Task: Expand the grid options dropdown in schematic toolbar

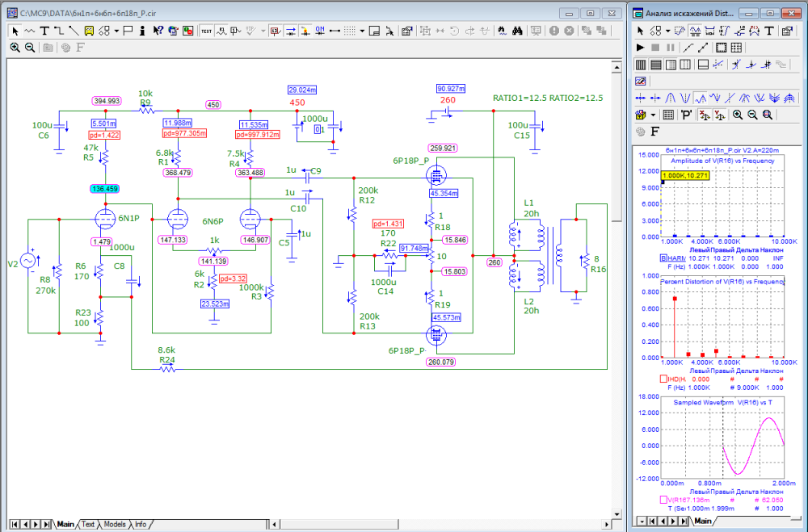Action: pos(362,31)
